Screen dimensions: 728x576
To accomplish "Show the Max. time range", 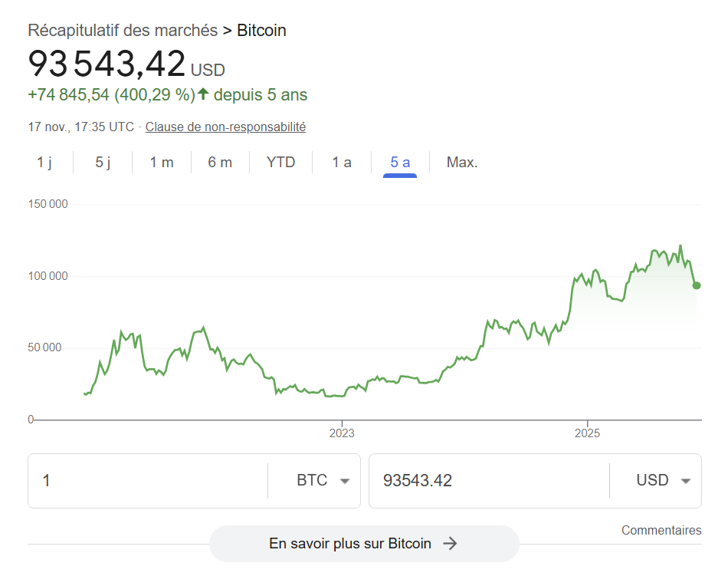I will [x=462, y=163].
